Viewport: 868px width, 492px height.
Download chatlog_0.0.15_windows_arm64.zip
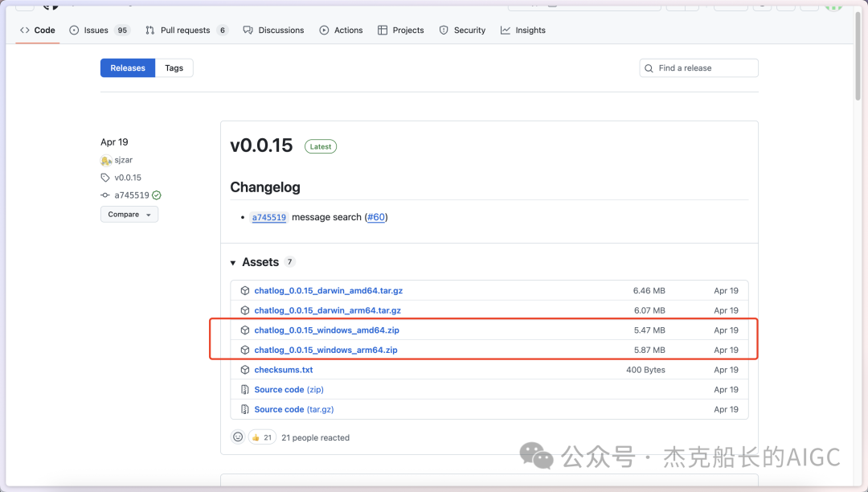(x=325, y=351)
